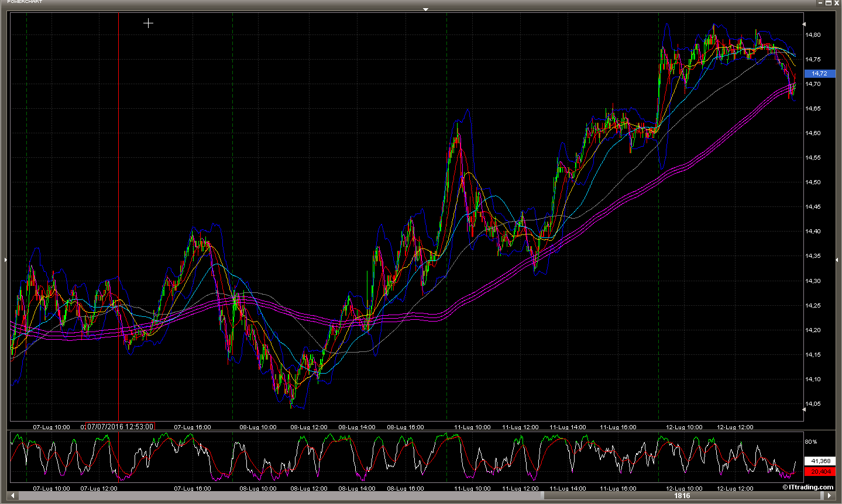
Task: Click the small white arrow at bottom of price axis
Action: click(804, 409)
